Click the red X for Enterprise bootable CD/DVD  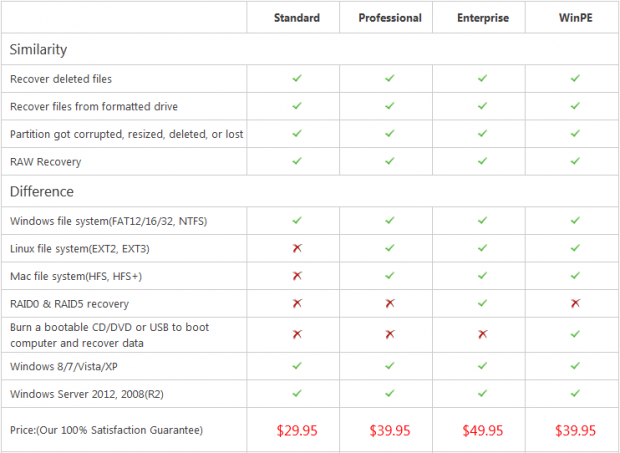pyautogui.click(x=482, y=334)
